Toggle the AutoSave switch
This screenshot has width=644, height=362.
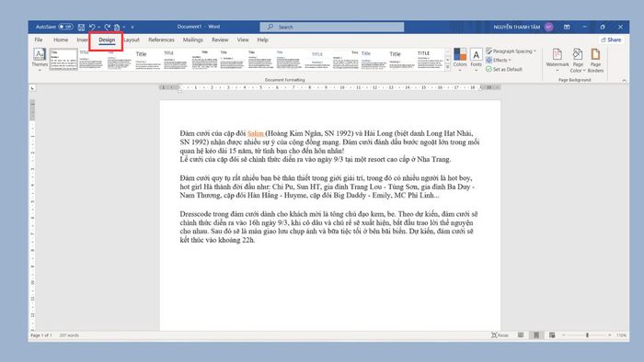65,27
